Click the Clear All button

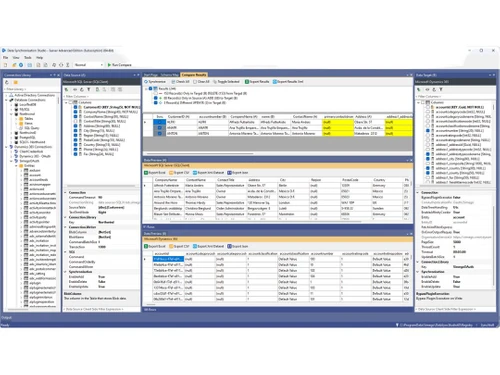point(201,82)
